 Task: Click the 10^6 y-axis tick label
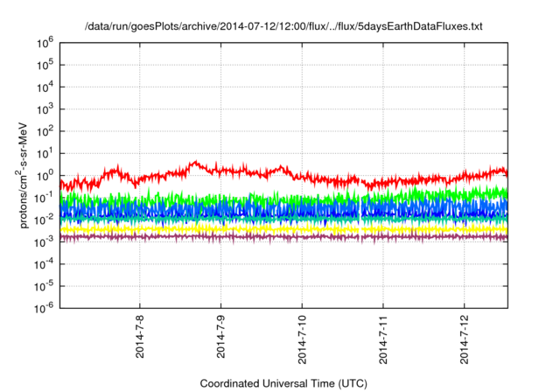[x=45, y=43]
